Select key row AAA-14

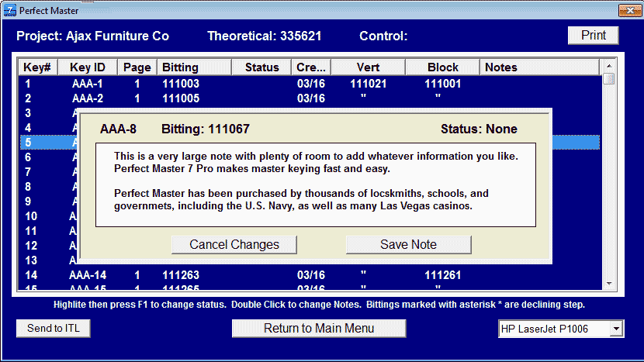pyautogui.click(x=310, y=275)
